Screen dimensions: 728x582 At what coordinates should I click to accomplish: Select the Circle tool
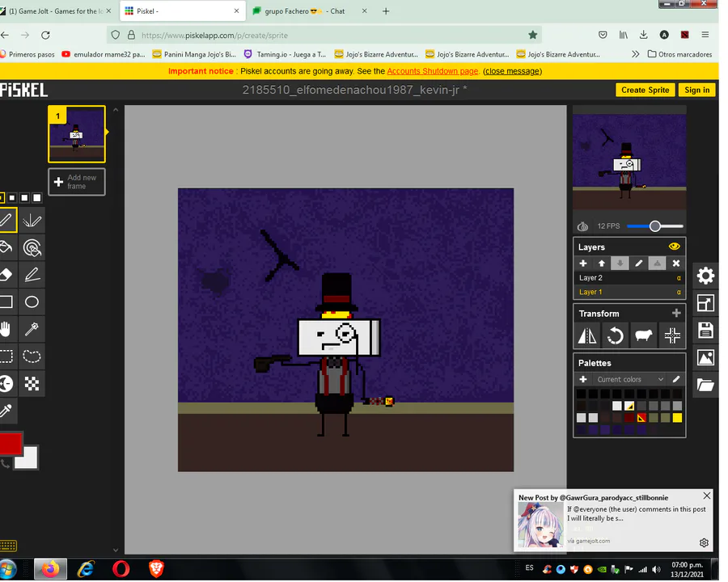[x=32, y=302]
